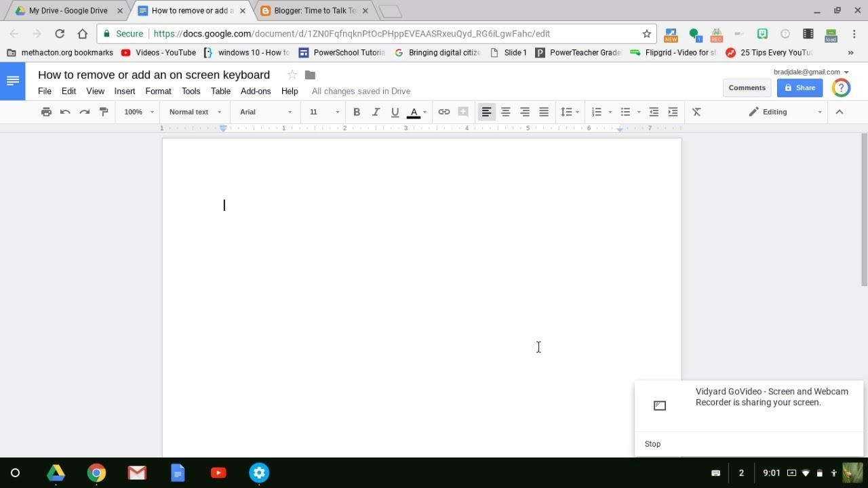The height and width of the screenshot is (488, 868).
Task: Decrease the indent
Action: coord(654,112)
